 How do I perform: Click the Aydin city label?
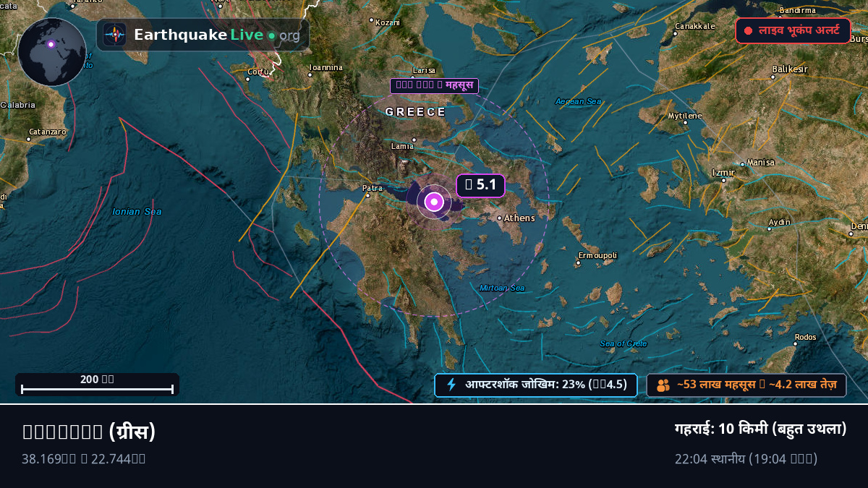[780, 222]
